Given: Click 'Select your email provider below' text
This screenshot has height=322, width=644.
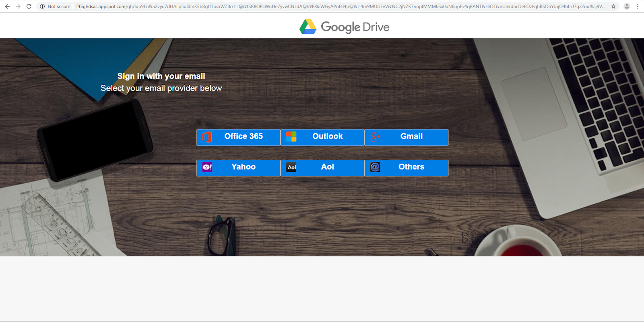Looking at the screenshot, I should point(161,88).
